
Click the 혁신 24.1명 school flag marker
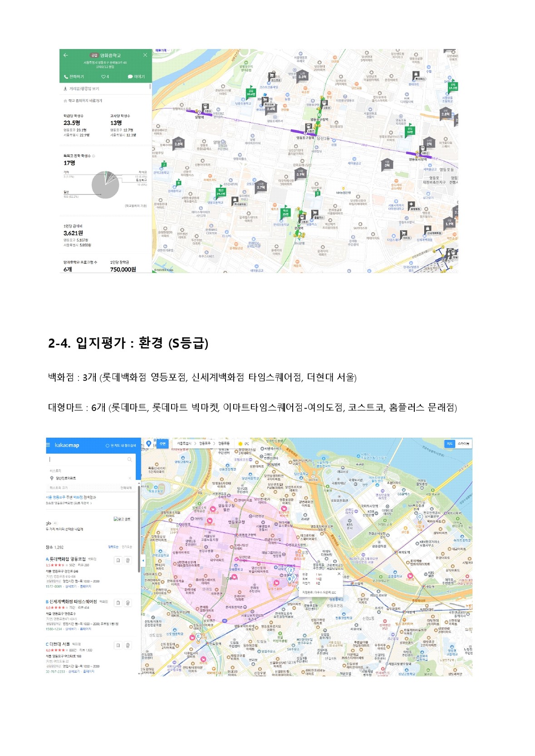click(221, 192)
